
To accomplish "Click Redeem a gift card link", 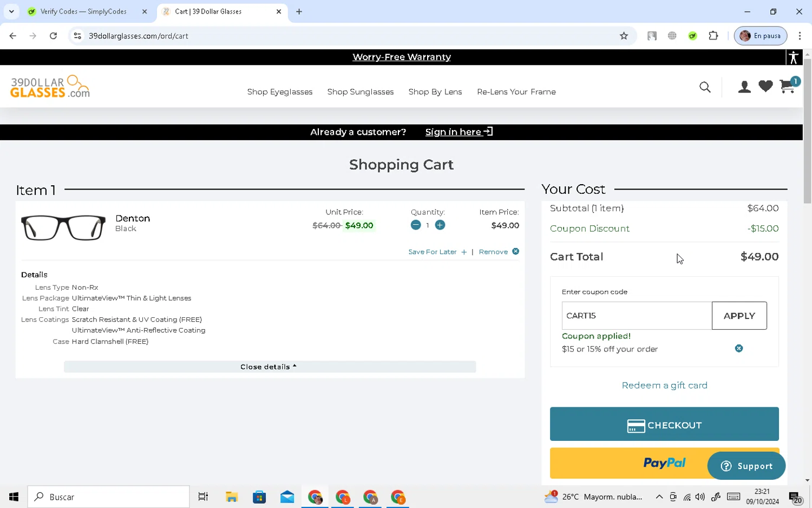I will tap(664, 385).
